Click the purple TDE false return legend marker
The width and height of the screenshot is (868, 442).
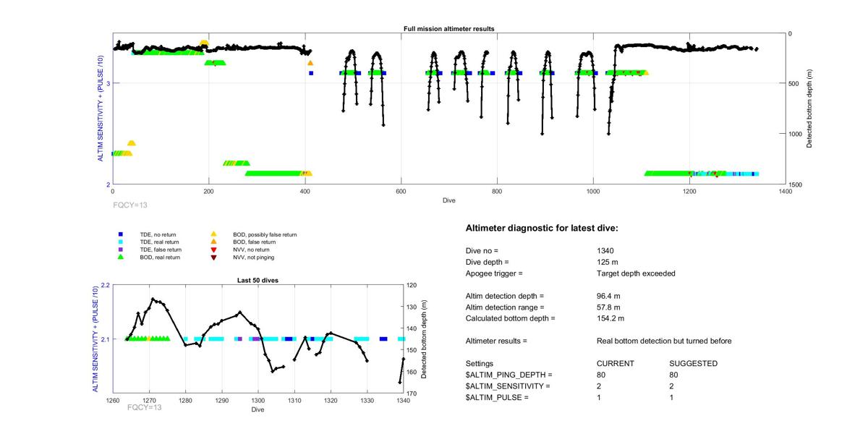click(x=121, y=250)
